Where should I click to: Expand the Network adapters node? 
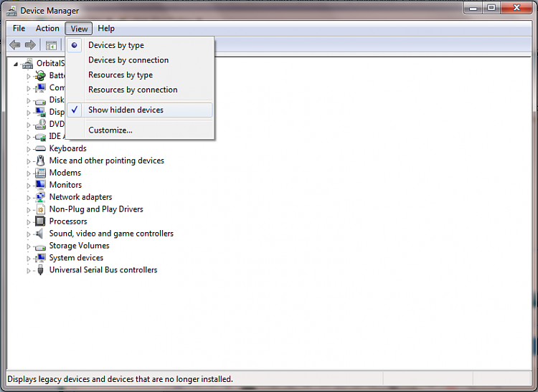(x=29, y=198)
